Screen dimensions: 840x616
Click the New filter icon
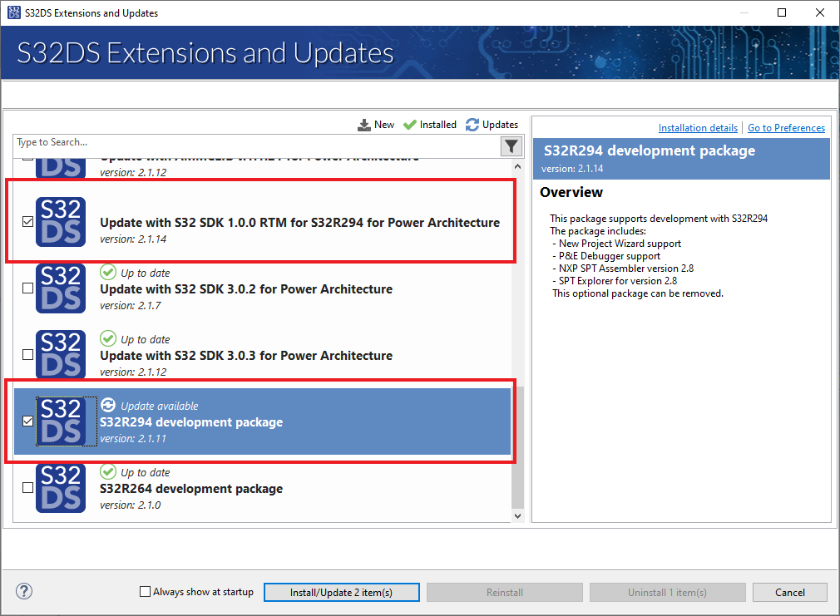pos(366,124)
